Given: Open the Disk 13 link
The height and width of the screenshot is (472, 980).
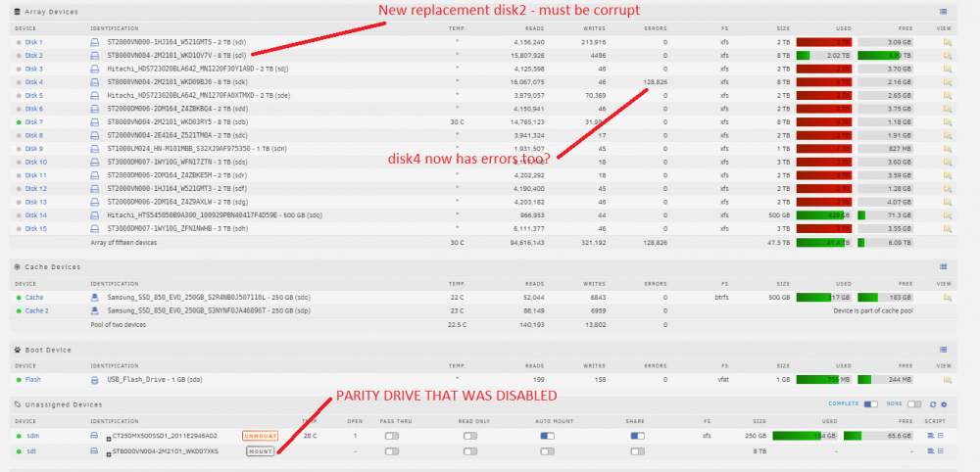Looking at the screenshot, I should click(x=35, y=202).
